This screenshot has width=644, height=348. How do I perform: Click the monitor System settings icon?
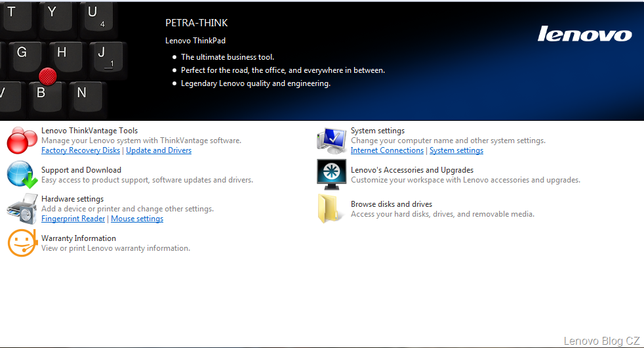click(331, 140)
